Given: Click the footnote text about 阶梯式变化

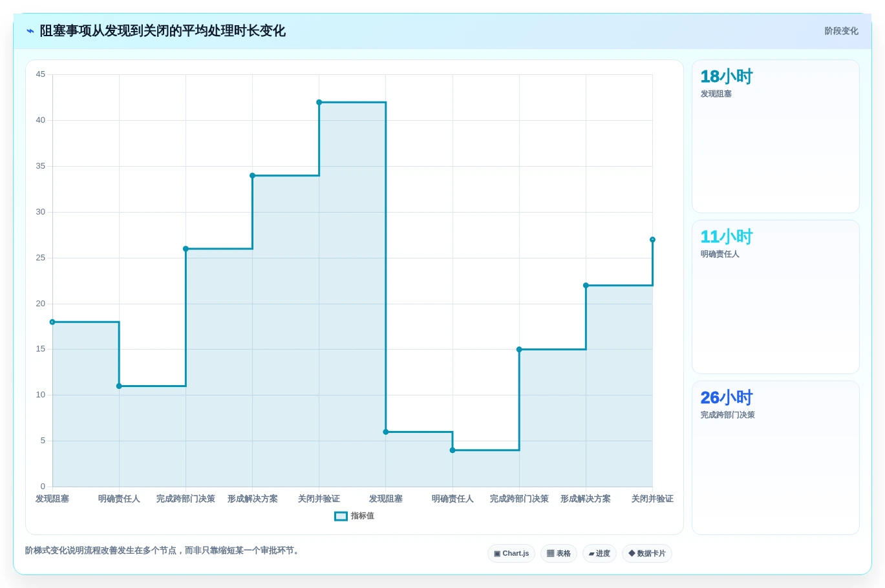Looking at the screenshot, I should (x=164, y=551).
